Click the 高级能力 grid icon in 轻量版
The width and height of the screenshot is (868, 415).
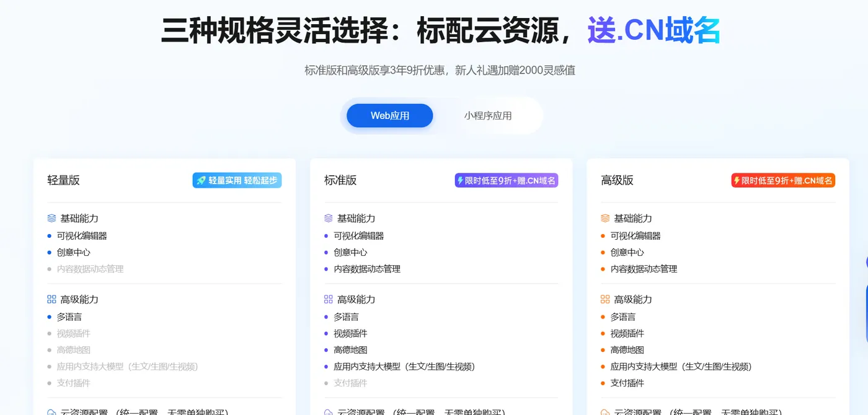(52, 299)
